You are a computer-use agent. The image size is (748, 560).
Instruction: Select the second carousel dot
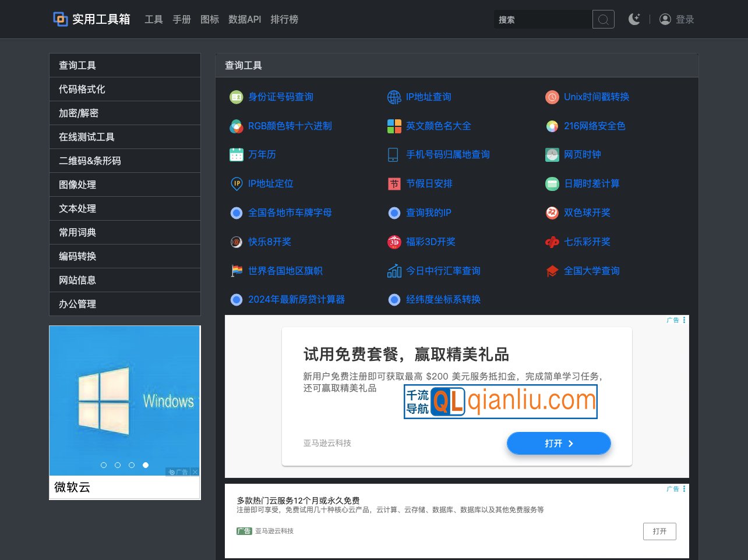point(118,465)
